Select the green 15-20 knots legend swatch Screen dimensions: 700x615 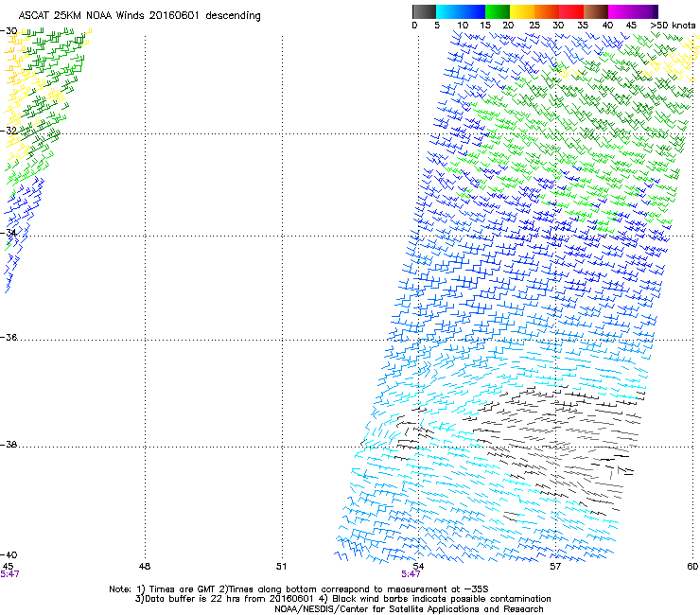(x=498, y=11)
